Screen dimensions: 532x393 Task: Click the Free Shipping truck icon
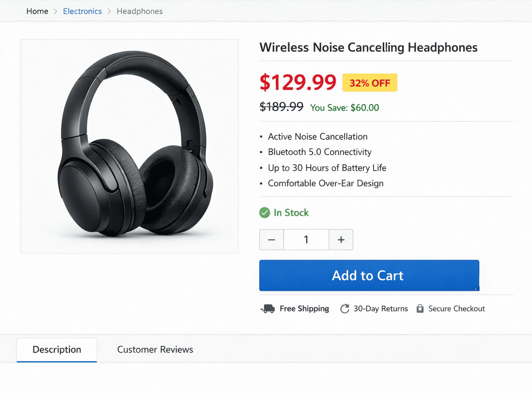coord(268,308)
